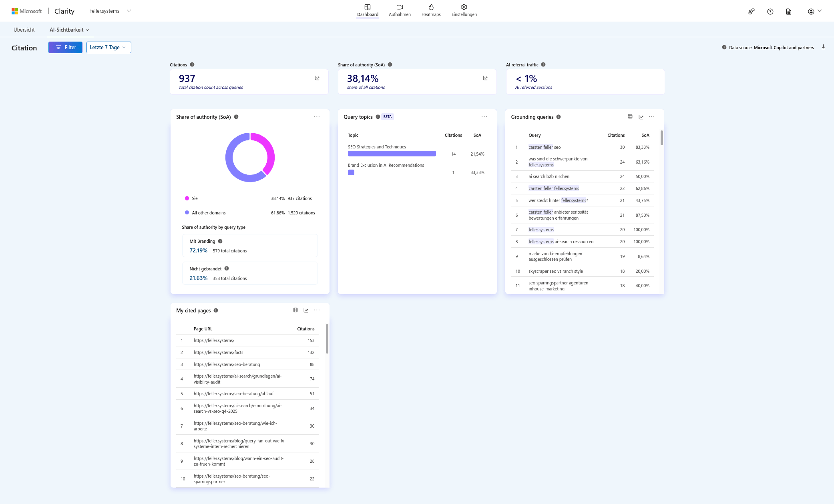
Task: Select query 'skyscraper seo vs ranch style'
Action: click(583, 271)
